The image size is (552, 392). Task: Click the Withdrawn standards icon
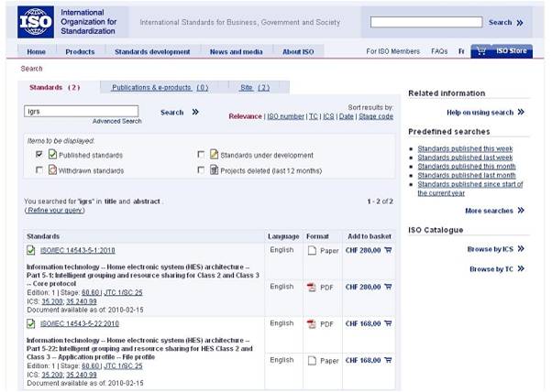tap(52, 170)
